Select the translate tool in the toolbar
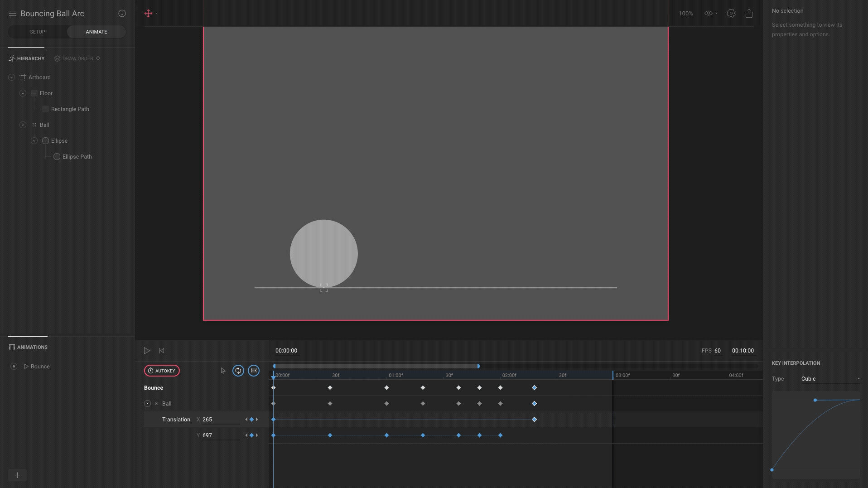Viewport: 868px width, 488px height. point(148,13)
